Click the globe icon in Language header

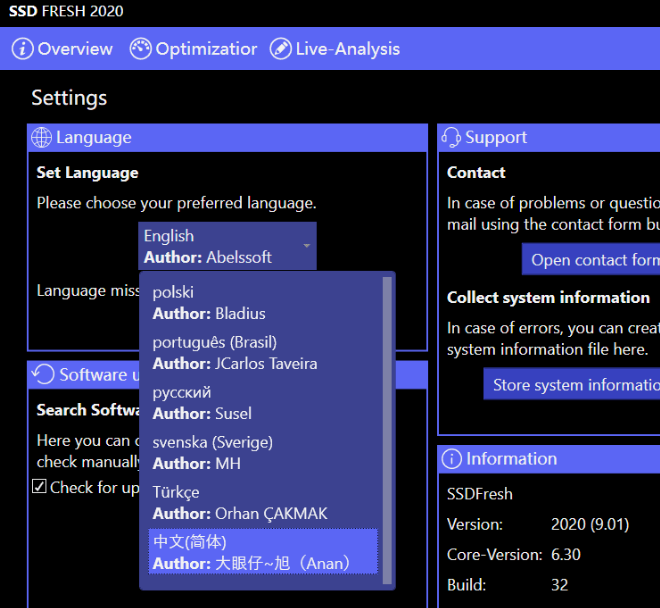[x=42, y=138]
